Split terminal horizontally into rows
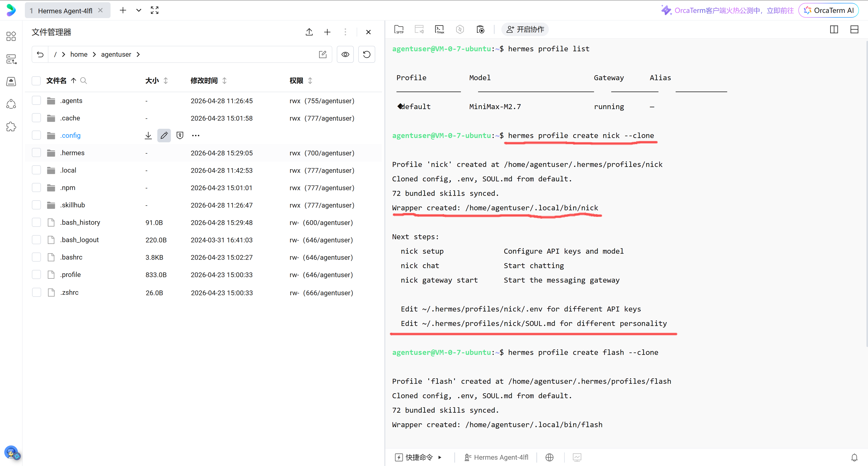This screenshot has width=868, height=466. (x=854, y=30)
